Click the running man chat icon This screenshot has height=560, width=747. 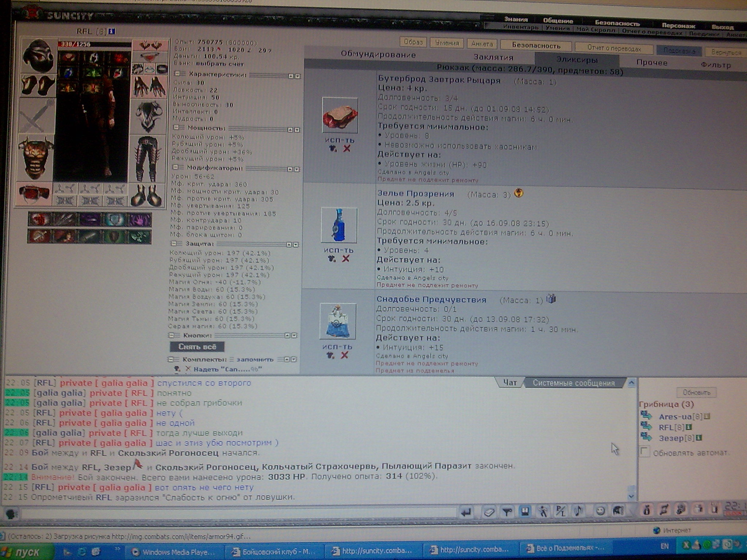pos(543,512)
